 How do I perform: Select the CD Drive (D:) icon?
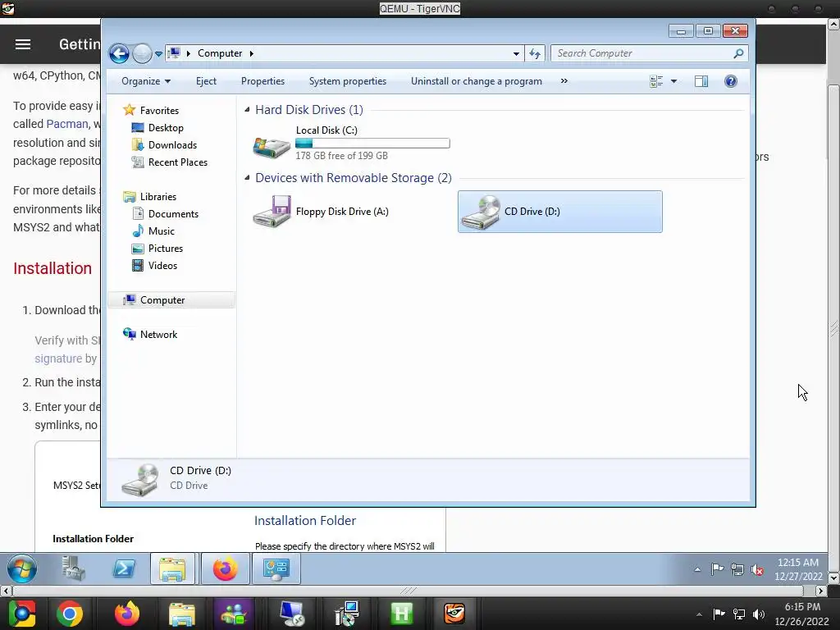[x=480, y=212]
